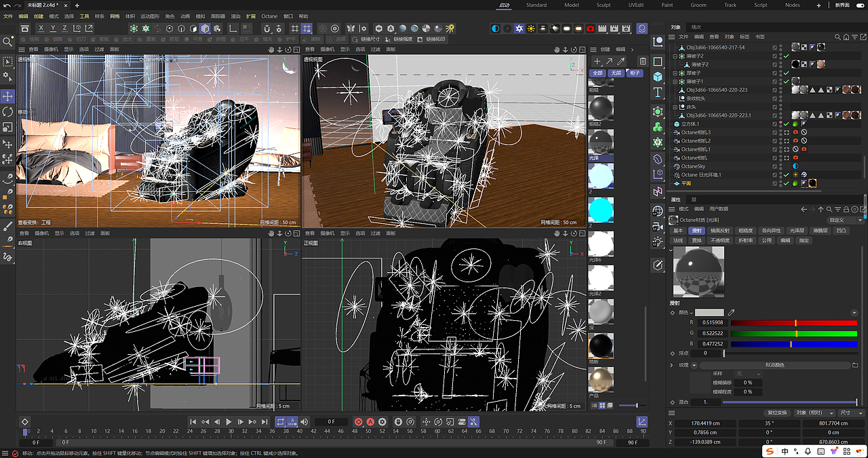Click the Text 'T' tool icon

pyautogui.click(x=658, y=92)
